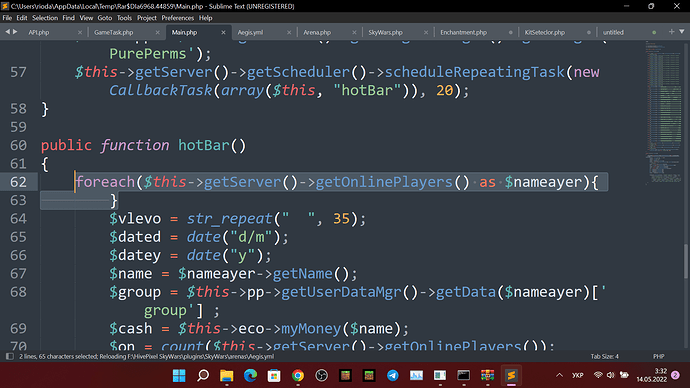Click the hotBar function name
690x388 pixels.
[x=204, y=145]
